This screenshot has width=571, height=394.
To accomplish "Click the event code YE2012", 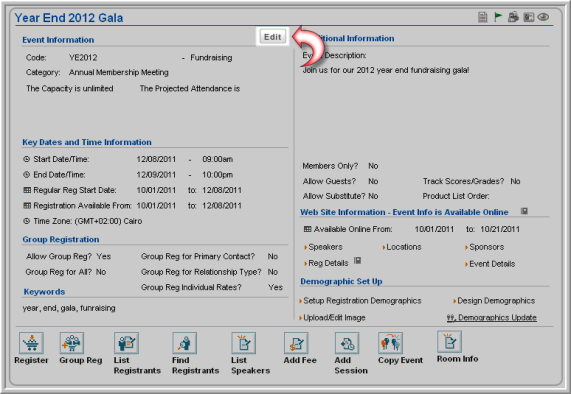I will pos(83,58).
